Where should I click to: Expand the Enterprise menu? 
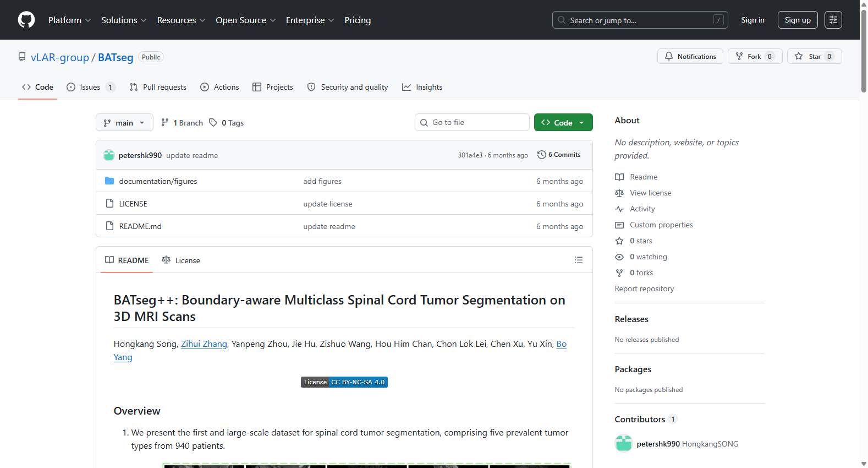pyautogui.click(x=310, y=20)
